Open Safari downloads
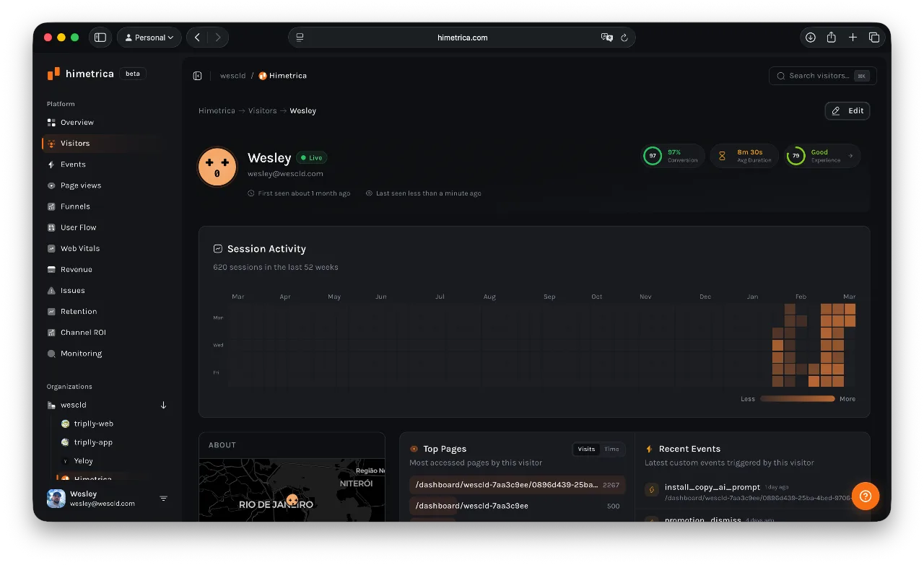 (x=811, y=38)
